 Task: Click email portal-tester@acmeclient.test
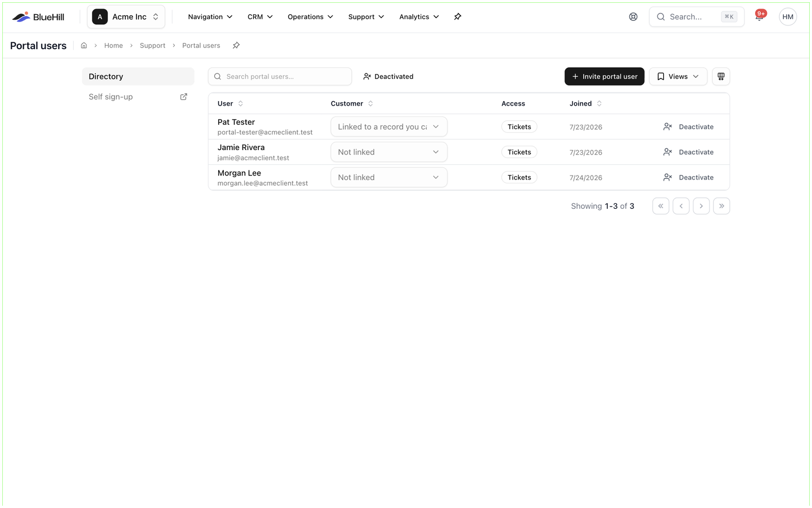click(x=265, y=133)
